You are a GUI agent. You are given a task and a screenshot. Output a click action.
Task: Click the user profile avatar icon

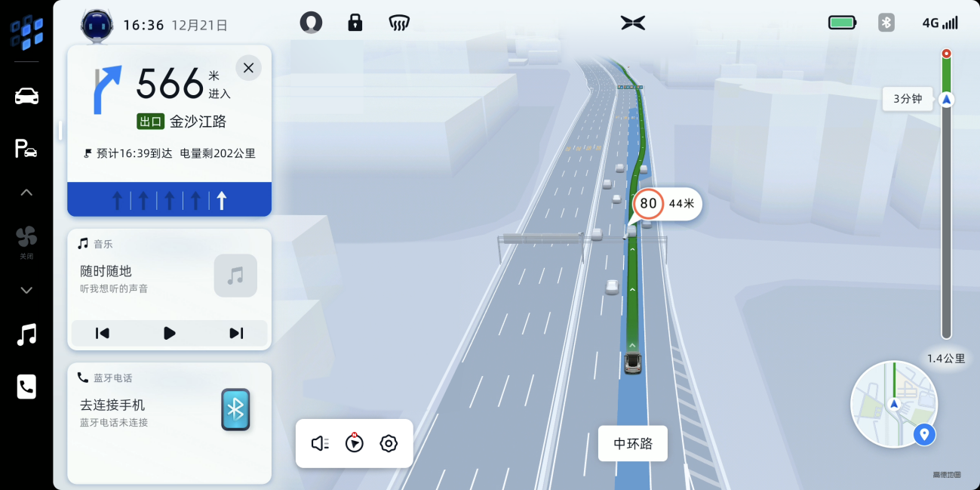311,23
